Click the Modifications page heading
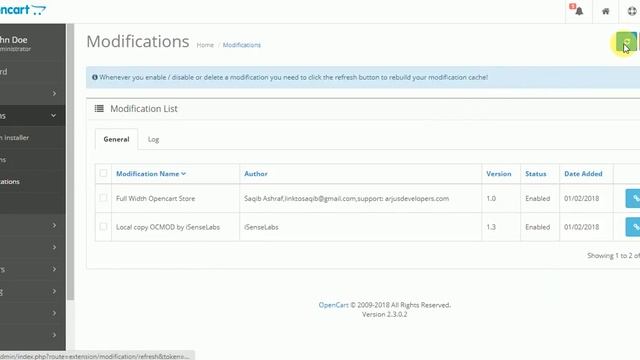640x360 pixels. 138,42
